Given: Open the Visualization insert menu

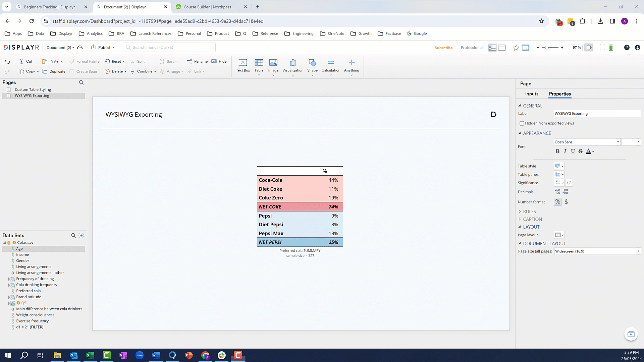Looking at the screenshot, I should pyautogui.click(x=292, y=66).
